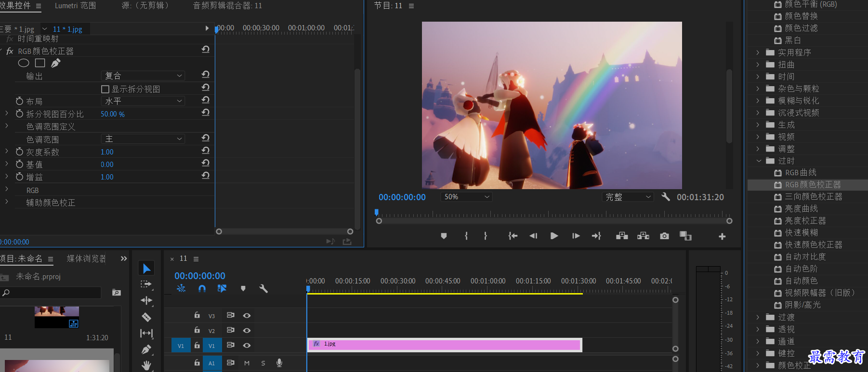Open the 效果控件 panel menu

pos(39,6)
